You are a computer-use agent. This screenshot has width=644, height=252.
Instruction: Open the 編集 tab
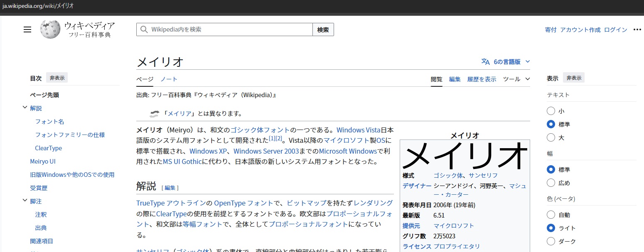455,79
